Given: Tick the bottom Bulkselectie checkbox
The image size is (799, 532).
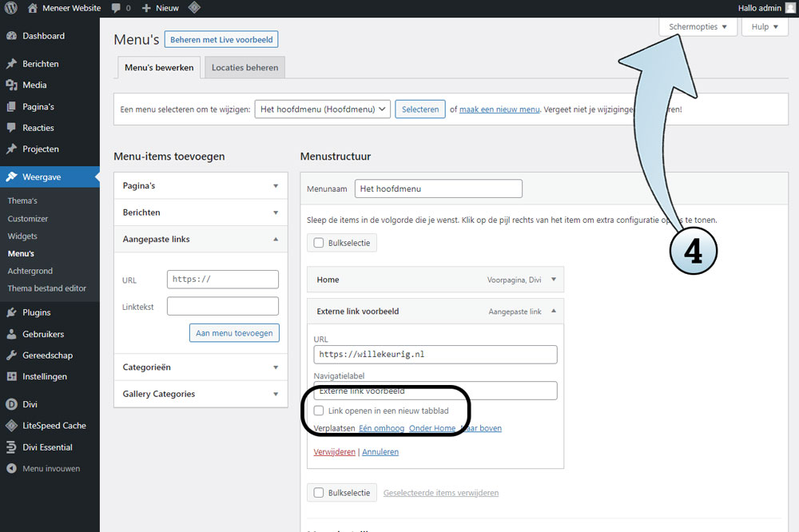Looking at the screenshot, I should [x=319, y=493].
